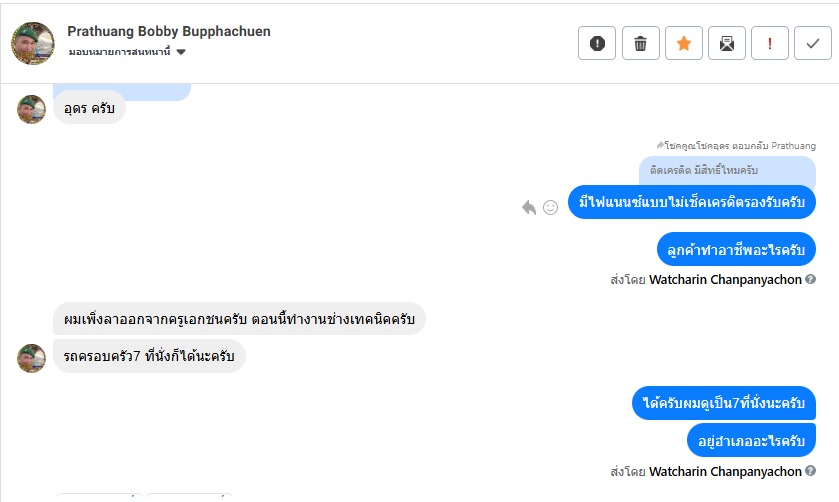Click the 'มีไฟแนนซ์แบบไม่เช็คเครดิต' blue message
The height and width of the screenshot is (502, 839).
pyautogui.click(x=692, y=202)
